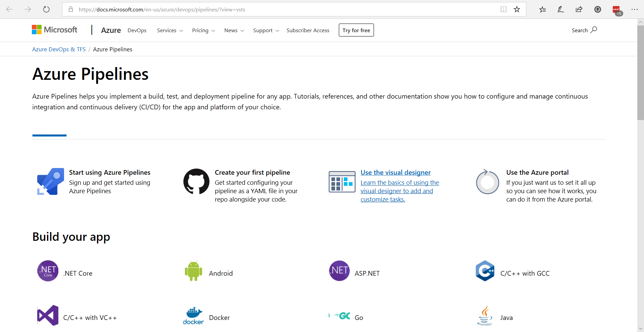Click the scrollbar down arrow
644x332 pixels.
point(641,329)
